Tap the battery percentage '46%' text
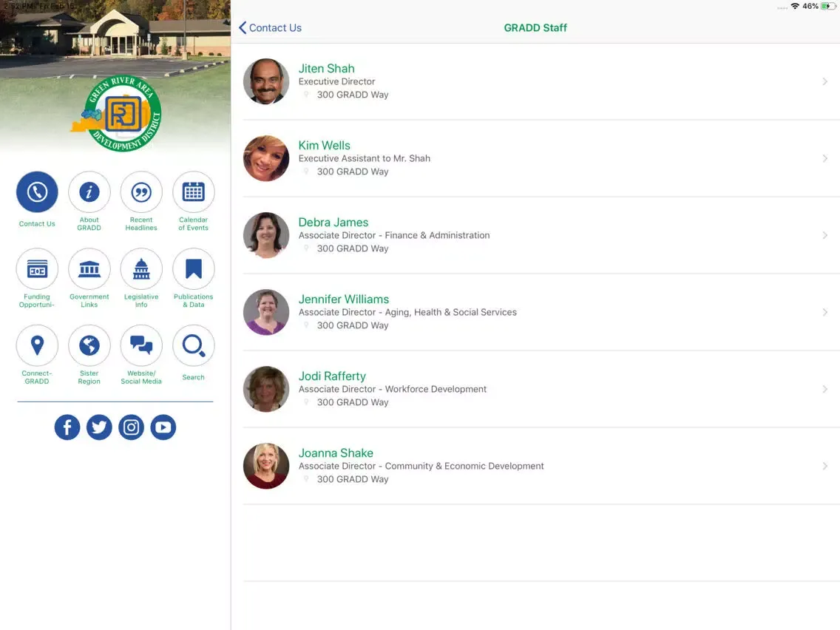The height and width of the screenshot is (630, 840). 810,7
